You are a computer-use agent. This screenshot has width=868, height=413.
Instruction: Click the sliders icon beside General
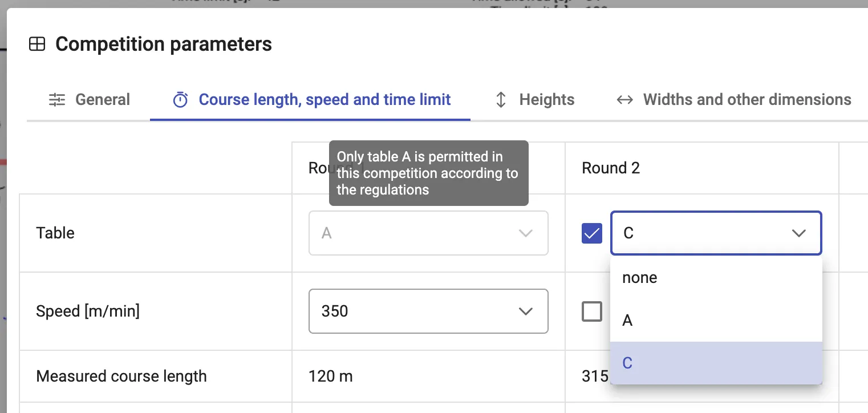tap(57, 100)
